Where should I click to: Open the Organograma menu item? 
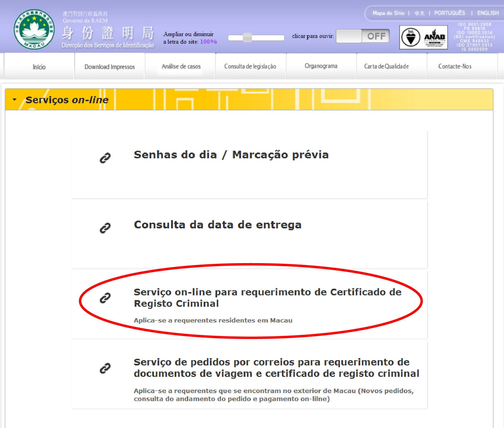click(x=321, y=66)
